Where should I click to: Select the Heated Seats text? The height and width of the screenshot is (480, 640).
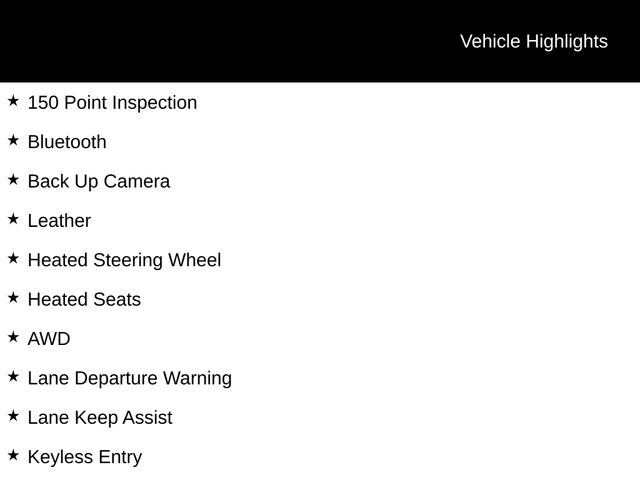click(84, 300)
